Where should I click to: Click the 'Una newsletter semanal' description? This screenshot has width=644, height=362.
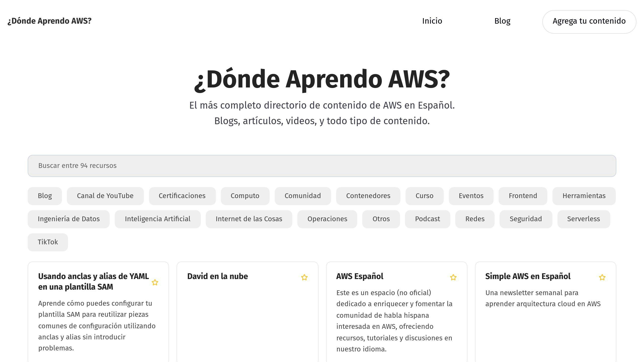tap(543, 298)
